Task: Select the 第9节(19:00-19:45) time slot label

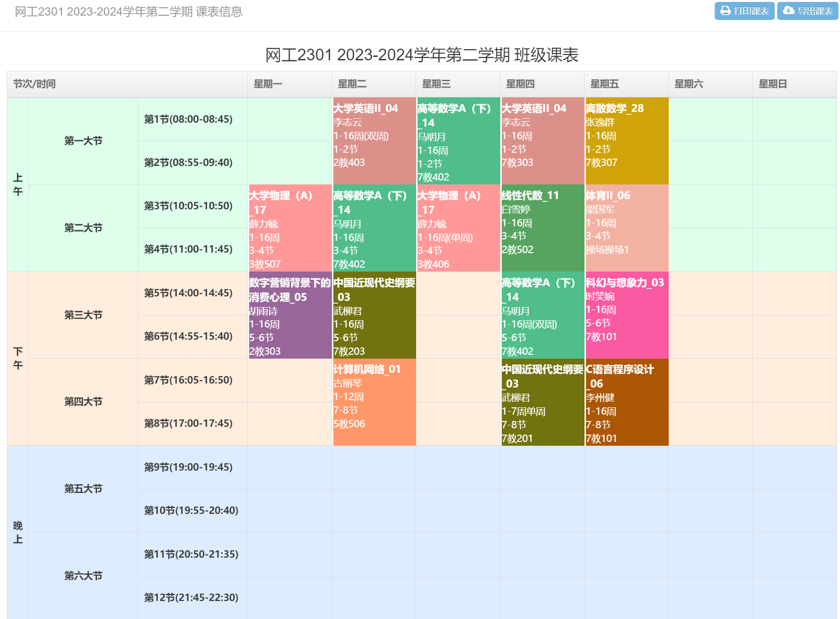Action: (x=188, y=467)
